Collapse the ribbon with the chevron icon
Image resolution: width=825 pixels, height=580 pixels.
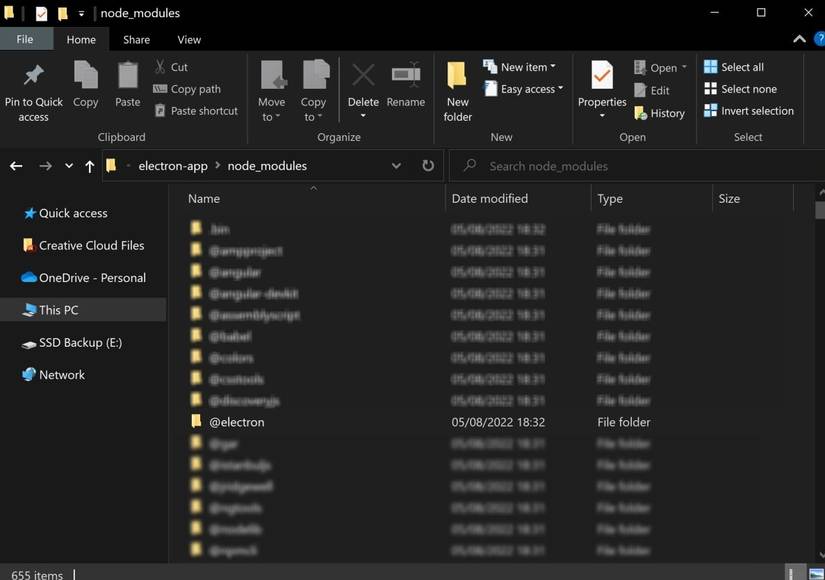[x=799, y=38]
